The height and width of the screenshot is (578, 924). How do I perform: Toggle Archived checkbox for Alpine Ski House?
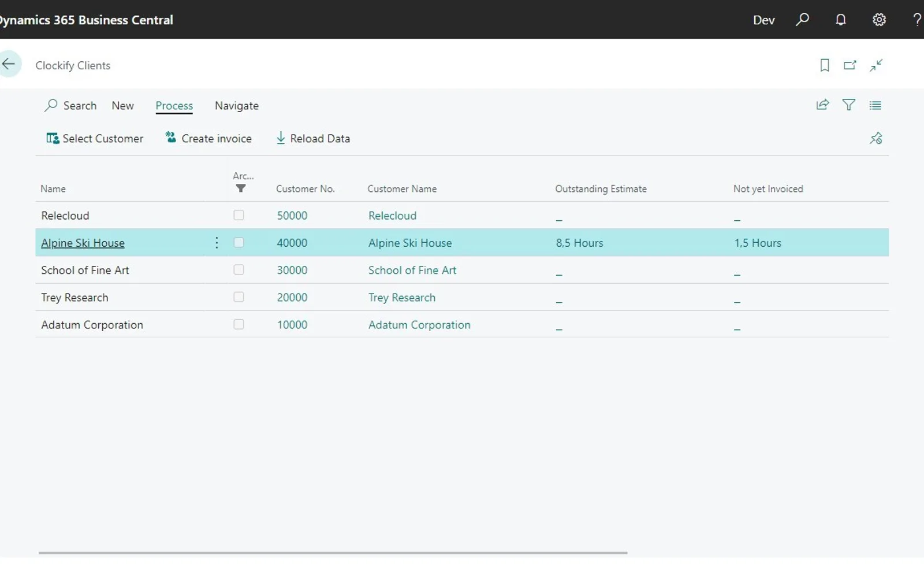239,243
